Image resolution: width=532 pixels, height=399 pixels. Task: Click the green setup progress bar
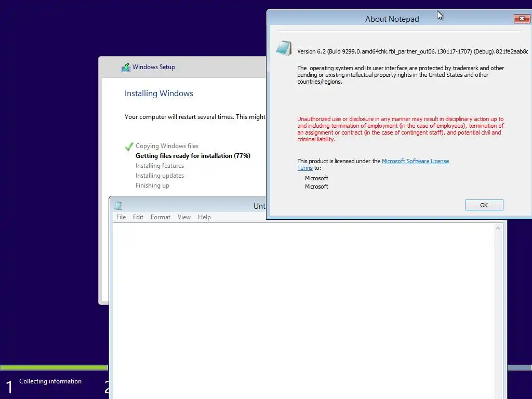[x=54, y=367]
